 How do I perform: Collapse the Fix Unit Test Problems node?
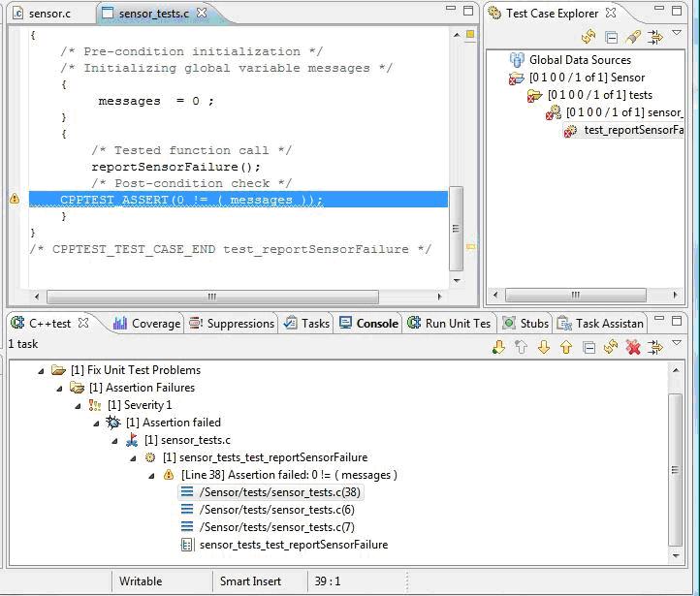pyautogui.click(x=42, y=370)
